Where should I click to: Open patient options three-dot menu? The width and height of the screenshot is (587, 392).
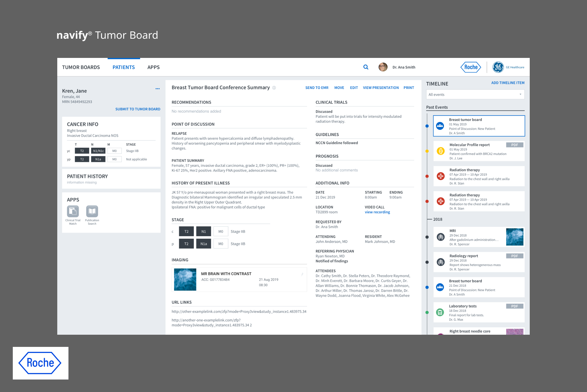[157, 89]
